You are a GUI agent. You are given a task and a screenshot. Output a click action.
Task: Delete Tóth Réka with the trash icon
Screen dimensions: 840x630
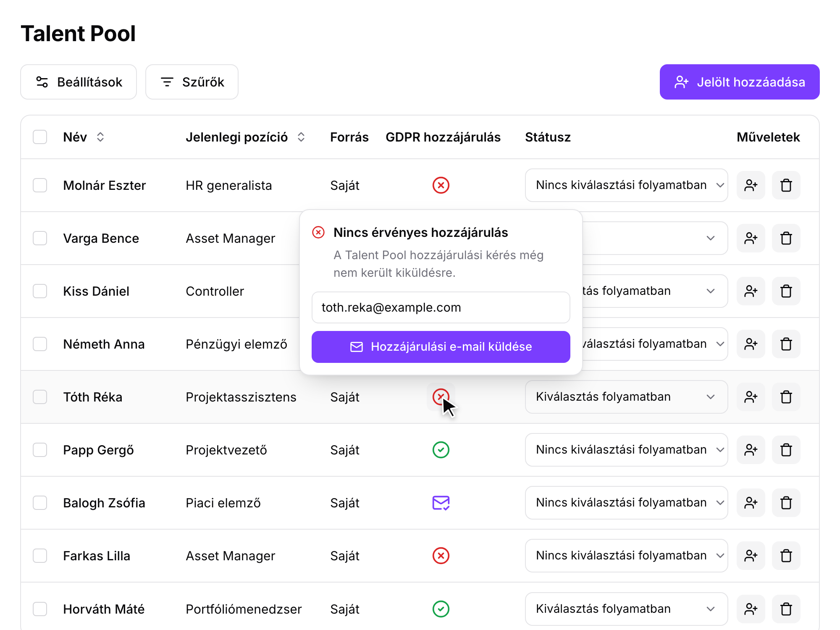pyautogui.click(x=786, y=397)
